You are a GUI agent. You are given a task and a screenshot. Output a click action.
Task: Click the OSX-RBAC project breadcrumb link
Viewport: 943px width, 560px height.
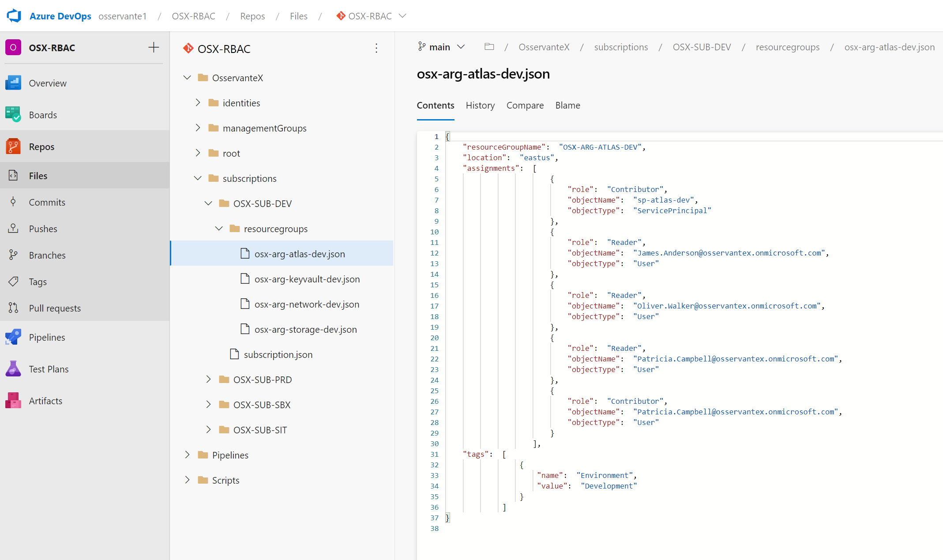[x=194, y=16]
